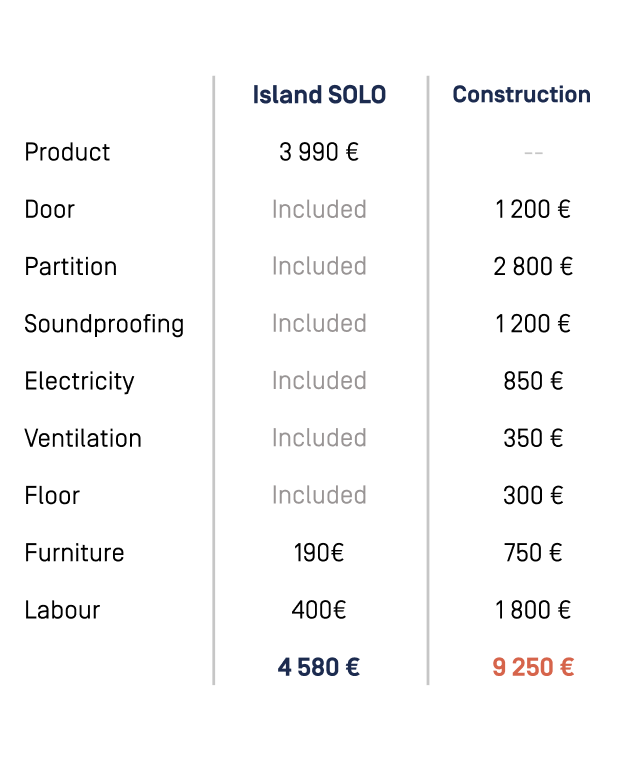Click the 190€ furniture price for Island SOLO
639x767 pixels.
[319, 553]
